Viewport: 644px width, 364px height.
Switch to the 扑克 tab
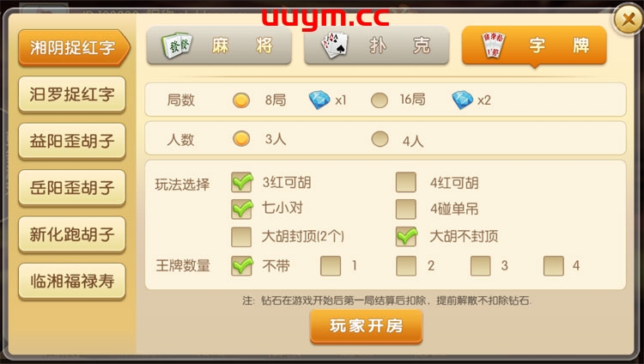377,45
